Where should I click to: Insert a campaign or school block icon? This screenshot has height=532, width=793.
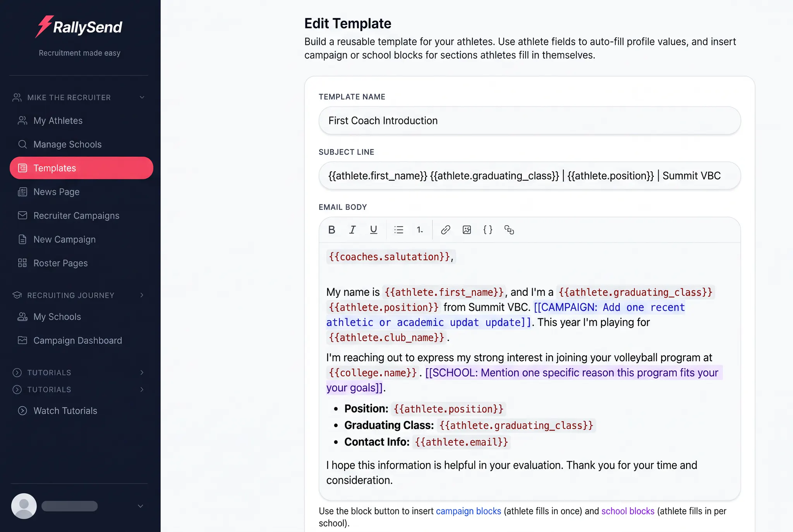tap(509, 230)
